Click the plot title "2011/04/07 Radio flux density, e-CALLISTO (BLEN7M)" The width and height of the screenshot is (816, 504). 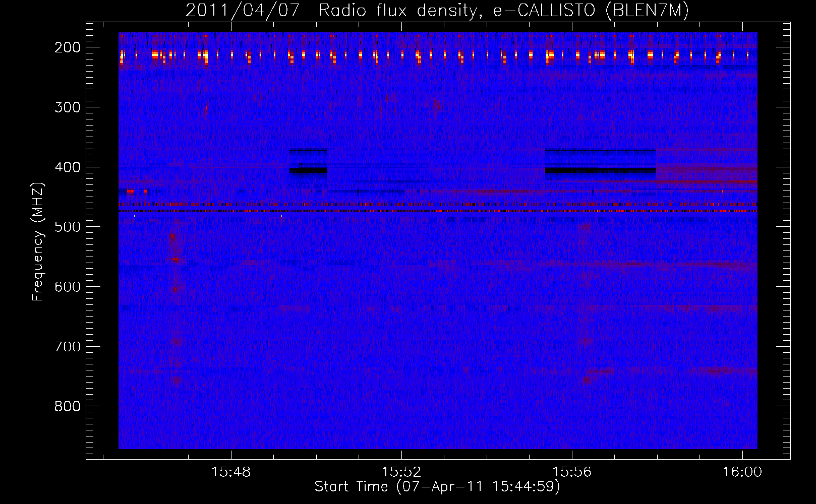437,11
